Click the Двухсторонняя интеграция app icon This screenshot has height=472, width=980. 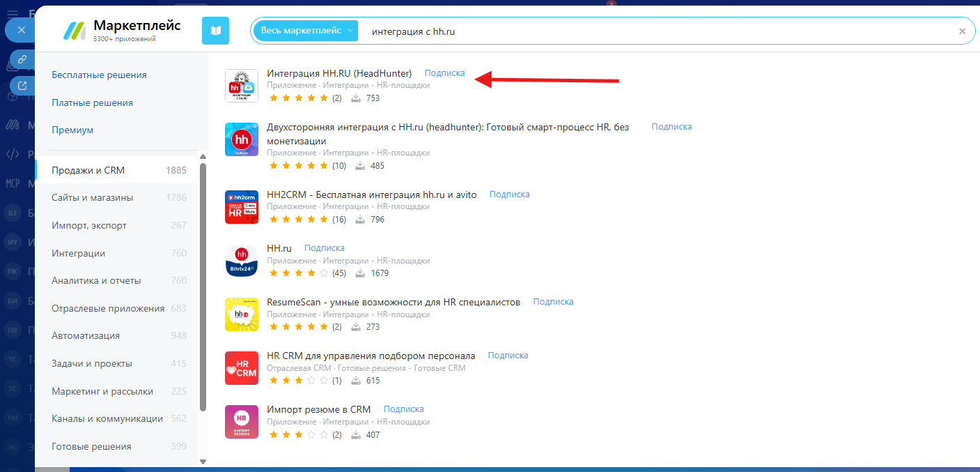click(x=242, y=139)
